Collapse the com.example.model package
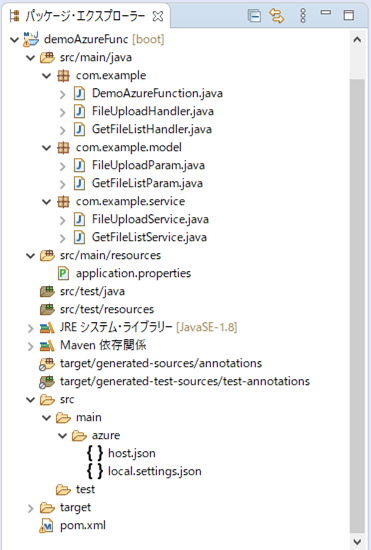Image resolution: width=371 pixels, height=550 pixels. [x=47, y=148]
